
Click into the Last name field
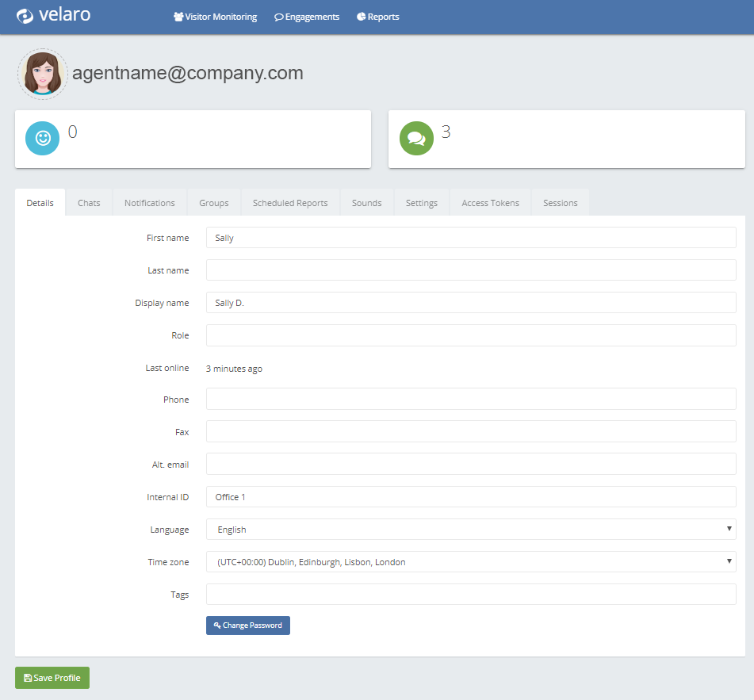471,270
